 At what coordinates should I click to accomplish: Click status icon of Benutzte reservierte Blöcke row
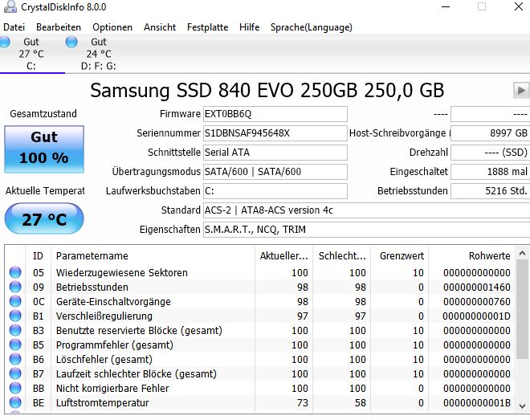15,330
